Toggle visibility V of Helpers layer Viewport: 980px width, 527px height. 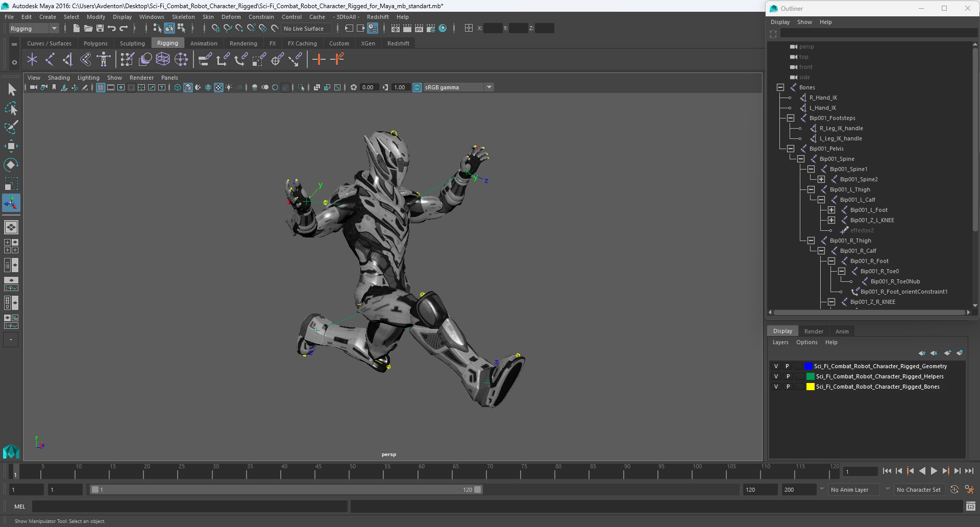click(x=776, y=376)
